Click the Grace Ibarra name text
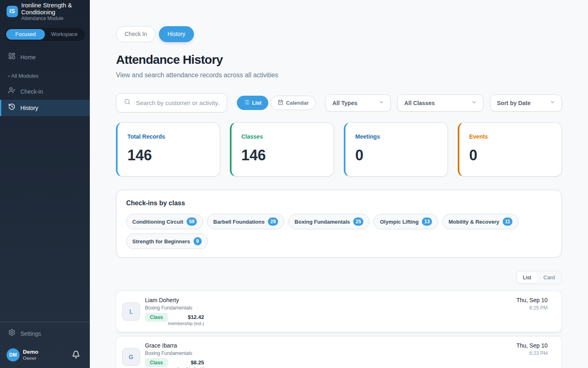Image resolution: width=588 pixels, height=368 pixels. (x=161, y=346)
